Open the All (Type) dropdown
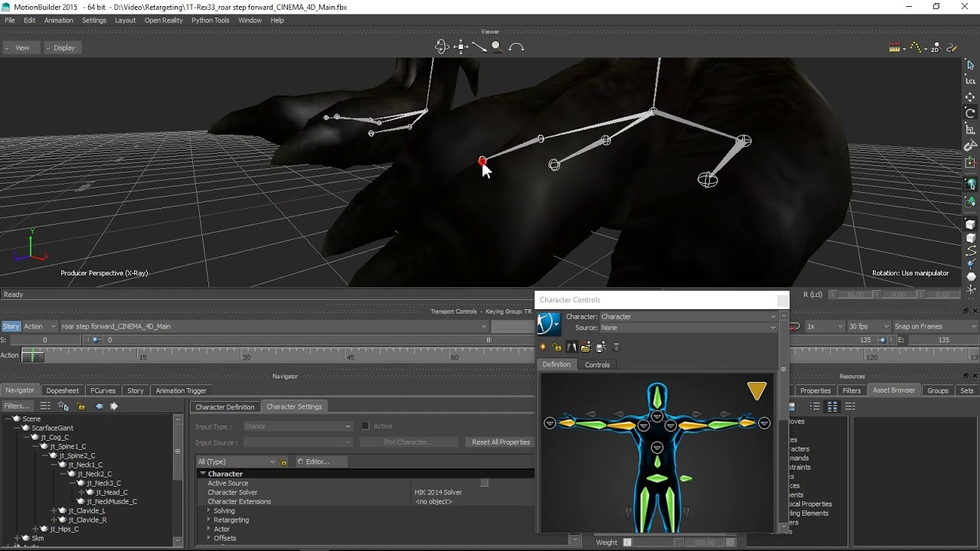Image resolution: width=980 pixels, height=551 pixels. click(x=272, y=461)
